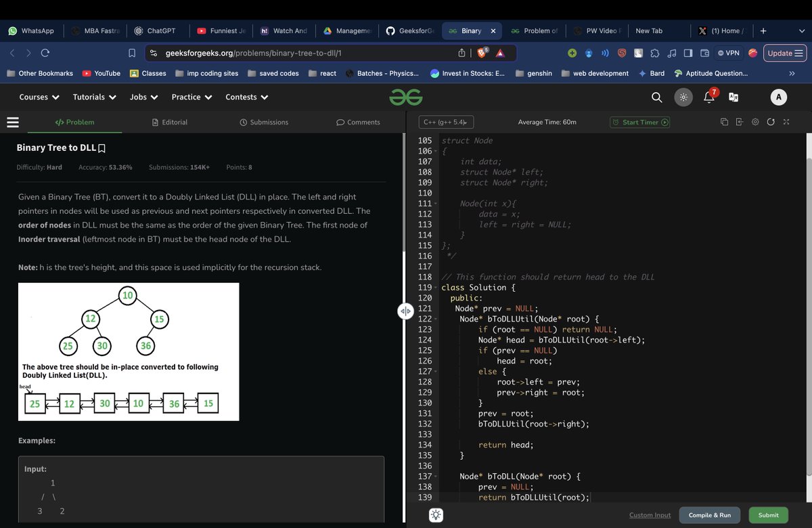This screenshot has height=528, width=812.
Task: Expand the Practice dropdown menu
Action: tap(192, 97)
